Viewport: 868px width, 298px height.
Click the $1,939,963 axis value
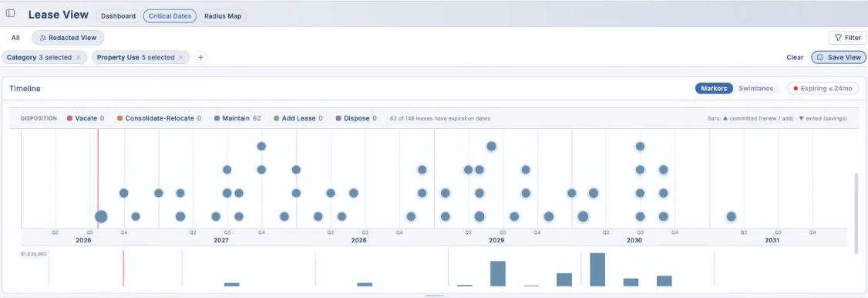point(35,255)
